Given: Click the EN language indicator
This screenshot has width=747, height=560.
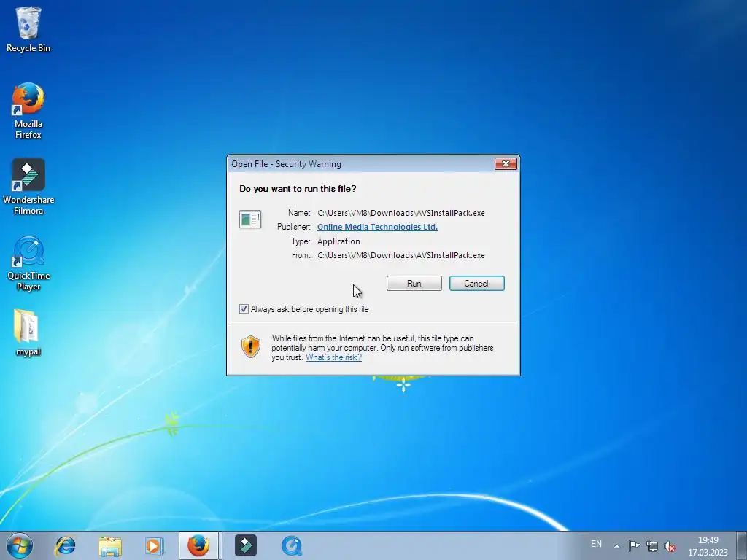Looking at the screenshot, I should point(596,544).
